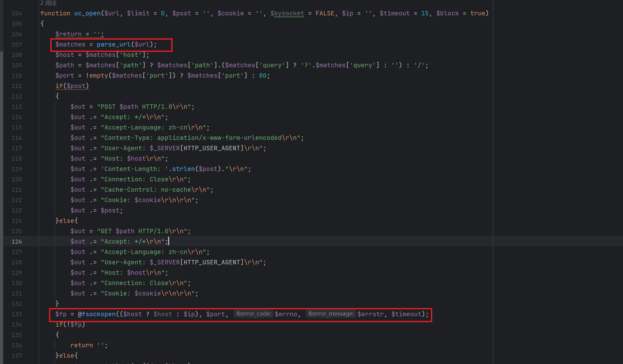Click Accept-Language string on line 127
Viewport: 623px width, 364px height.
click(153, 252)
